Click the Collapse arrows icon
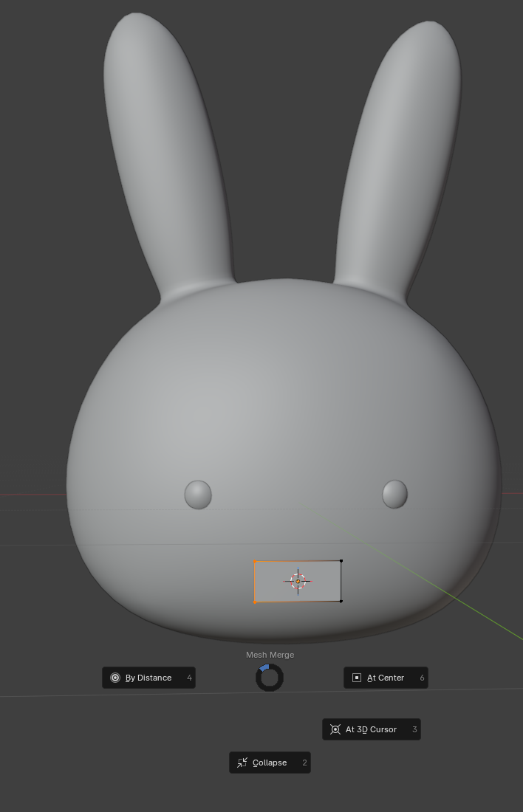This screenshot has height=812, width=523. [x=242, y=763]
